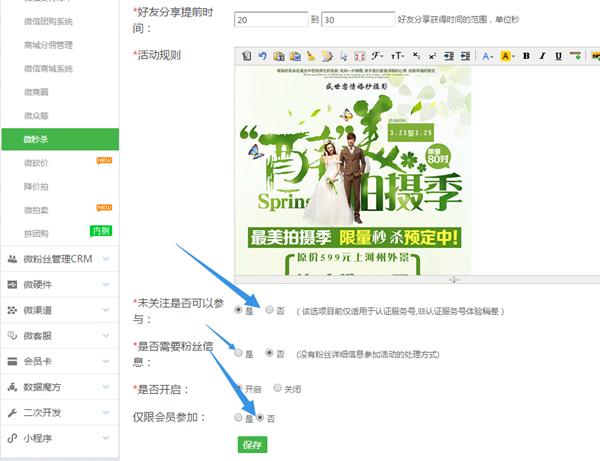Click the blue undo arrow icon
Image resolution: width=600 pixels, height=461 pixels.
[262, 56]
